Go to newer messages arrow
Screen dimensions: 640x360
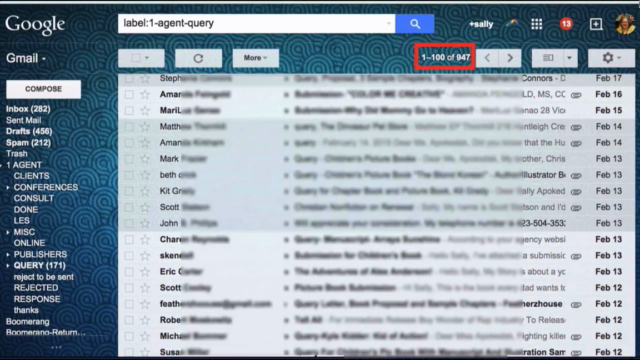487,58
